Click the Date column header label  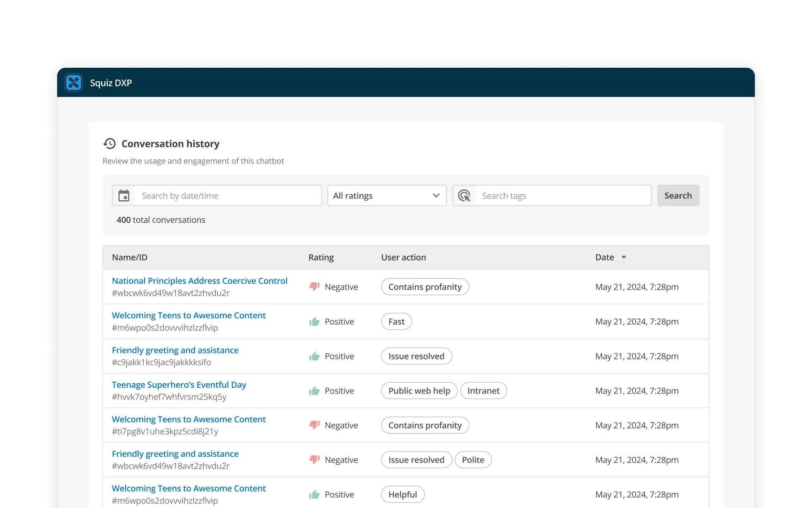(605, 257)
